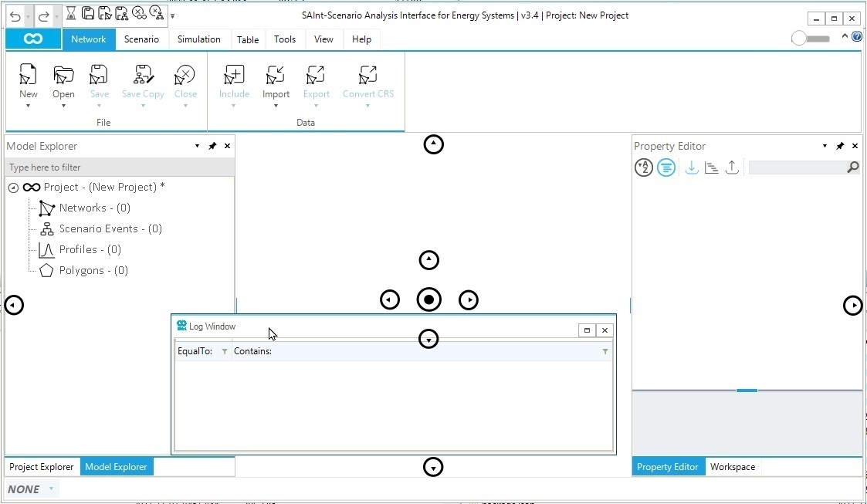This screenshot has height=504, width=867.
Task: Select Networks - (0) in Model Explorer
Action: 94,208
